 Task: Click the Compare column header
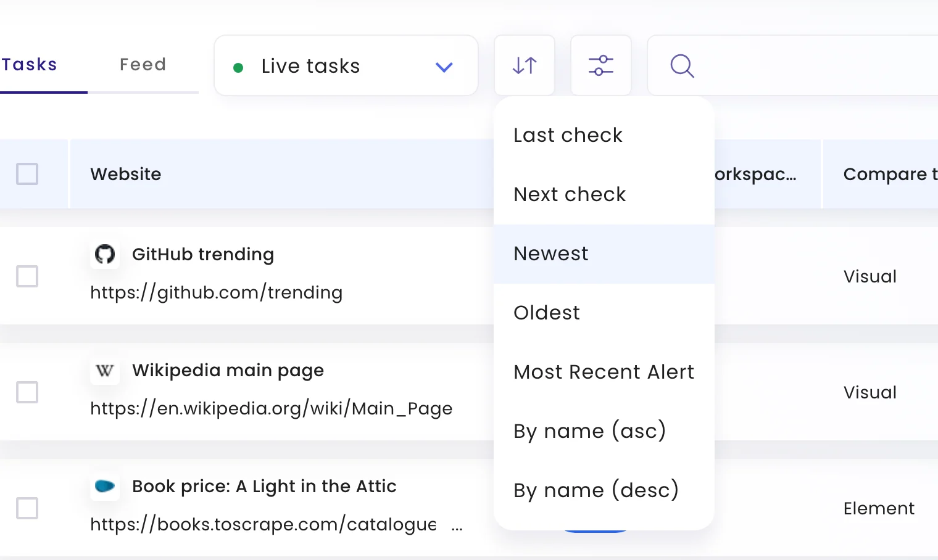pyautogui.click(x=890, y=174)
